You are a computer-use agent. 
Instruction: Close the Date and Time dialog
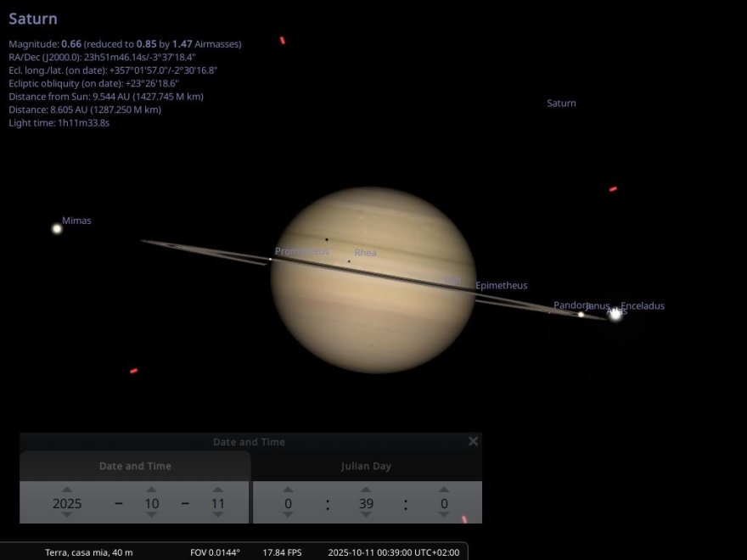coord(473,441)
